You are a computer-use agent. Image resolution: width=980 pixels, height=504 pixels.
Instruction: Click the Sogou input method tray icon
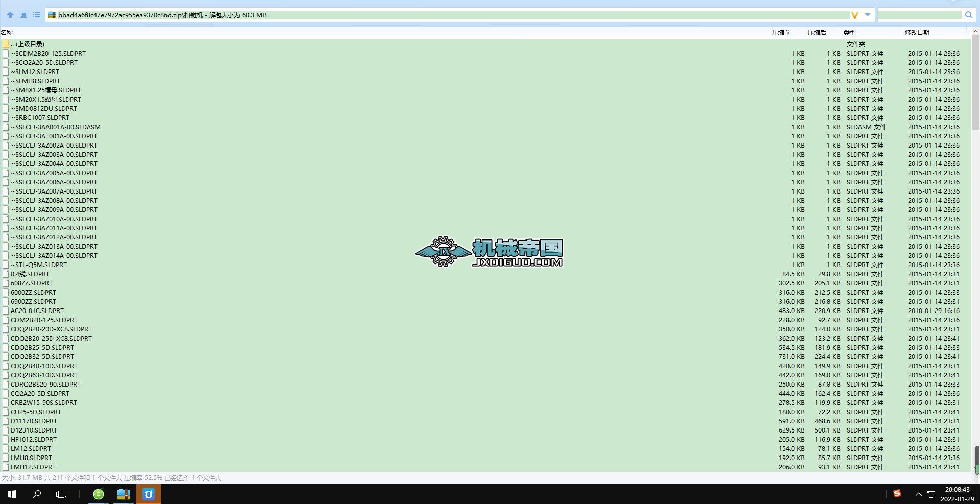click(897, 493)
